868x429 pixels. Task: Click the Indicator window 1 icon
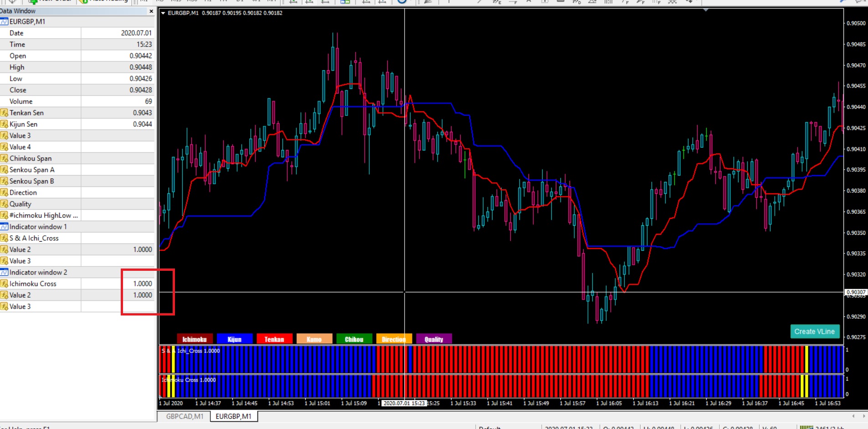(x=4, y=227)
